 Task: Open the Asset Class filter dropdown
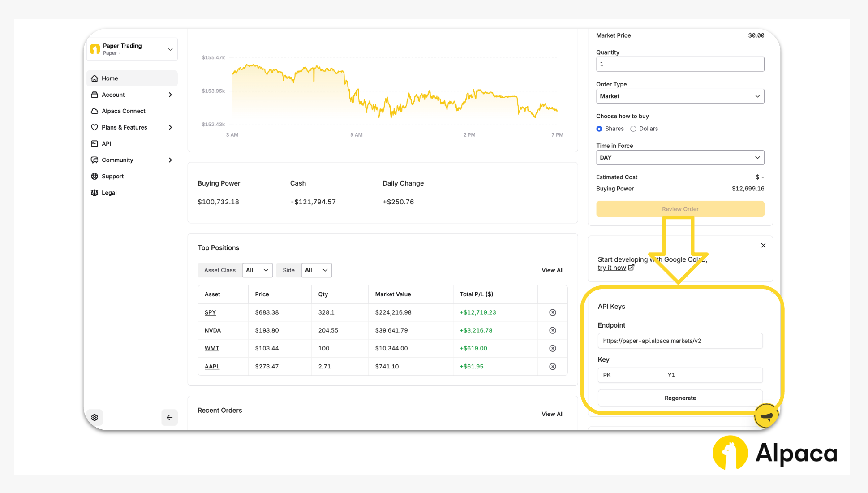click(x=258, y=270)
